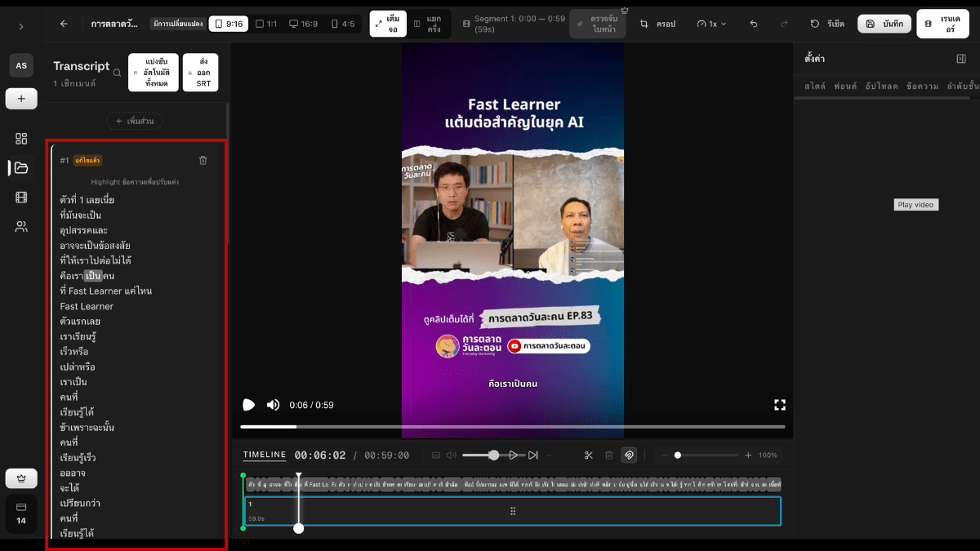Click the timeline zoom slider handle
980x551 pixels.
[x=677, y=455]
